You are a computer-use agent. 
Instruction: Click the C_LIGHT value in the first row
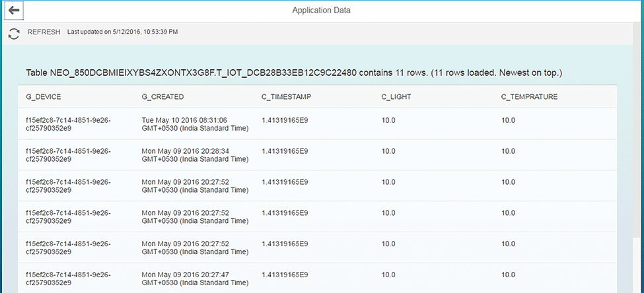coord(388,120)
